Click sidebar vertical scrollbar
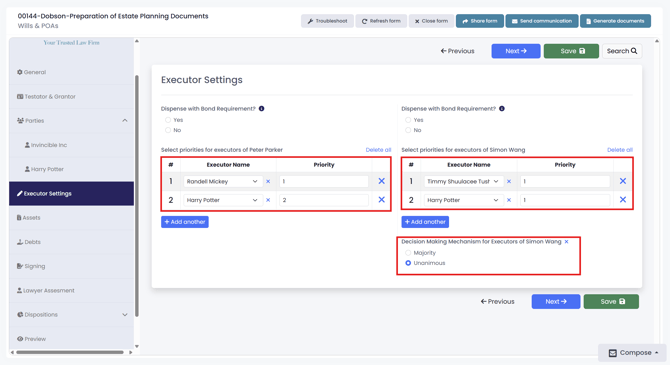This screenshot has width=670, height=365. tap(137, 196)
